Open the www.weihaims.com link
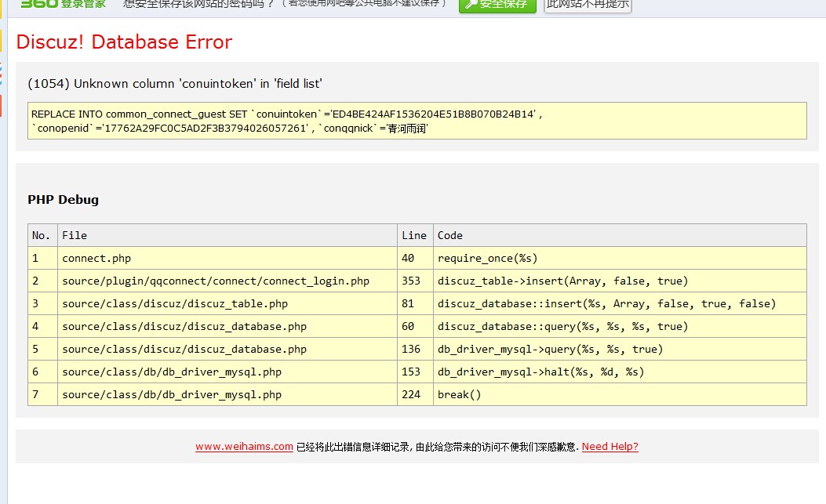Image resolution: width=826 pixels, height=504 pixels. (244, 447)
